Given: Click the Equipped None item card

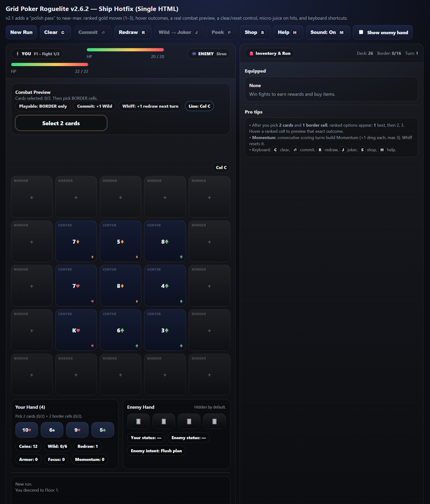Looking at the screenshot, I should point(331,89).
